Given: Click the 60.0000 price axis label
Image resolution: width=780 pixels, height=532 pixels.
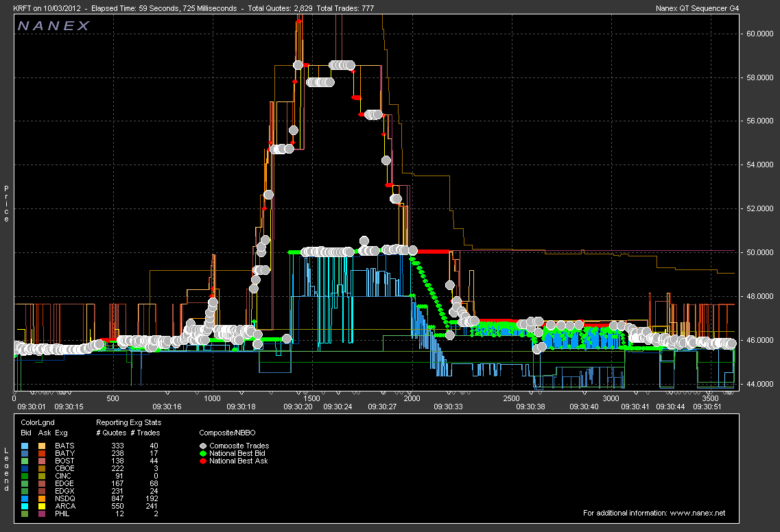Looking at the screenshot, I should (x=760, y=34).
